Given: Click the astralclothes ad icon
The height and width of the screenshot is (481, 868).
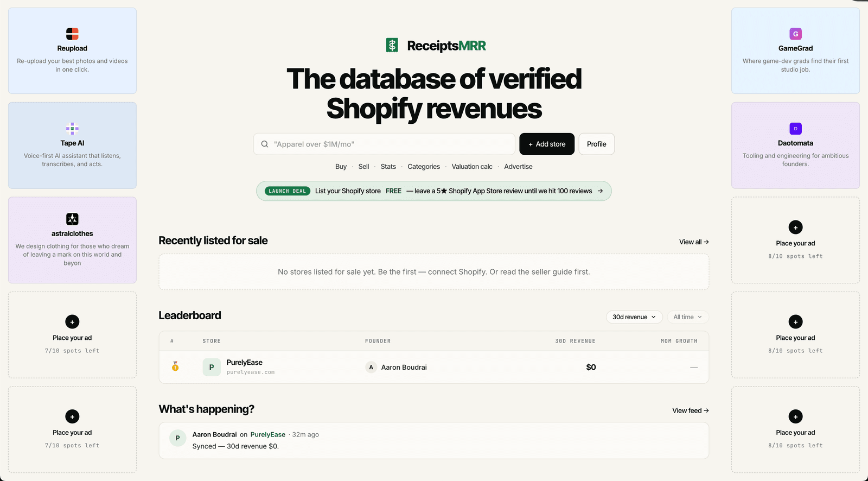Looking at the screenshot, I should (x=72, y=219).
